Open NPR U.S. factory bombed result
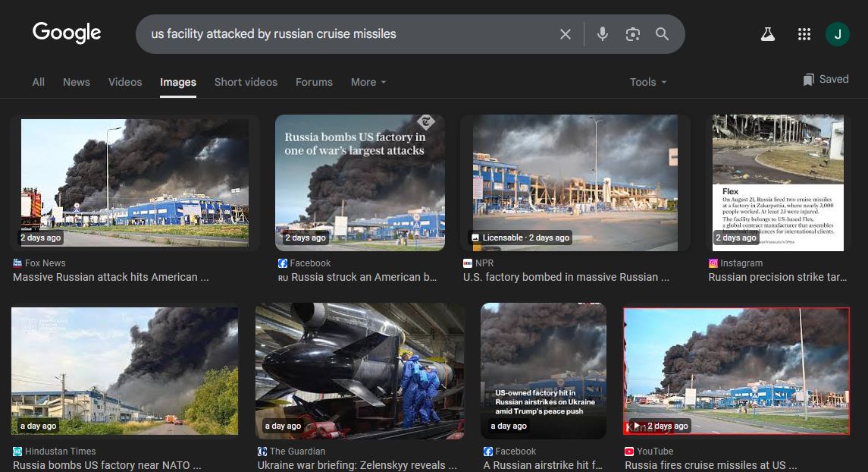 coord(566,277)
